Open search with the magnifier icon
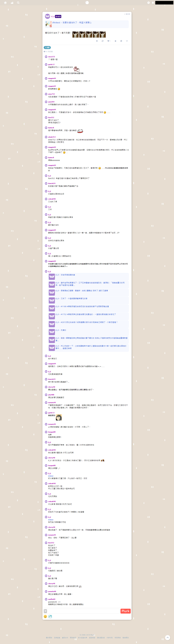 [x=18, y=3]
